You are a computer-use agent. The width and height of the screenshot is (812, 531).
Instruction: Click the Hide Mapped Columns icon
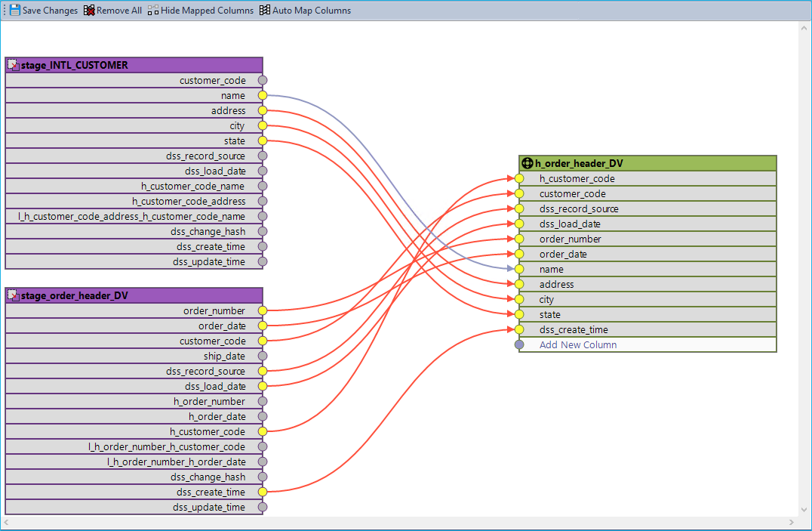click(x=152, y=10)
